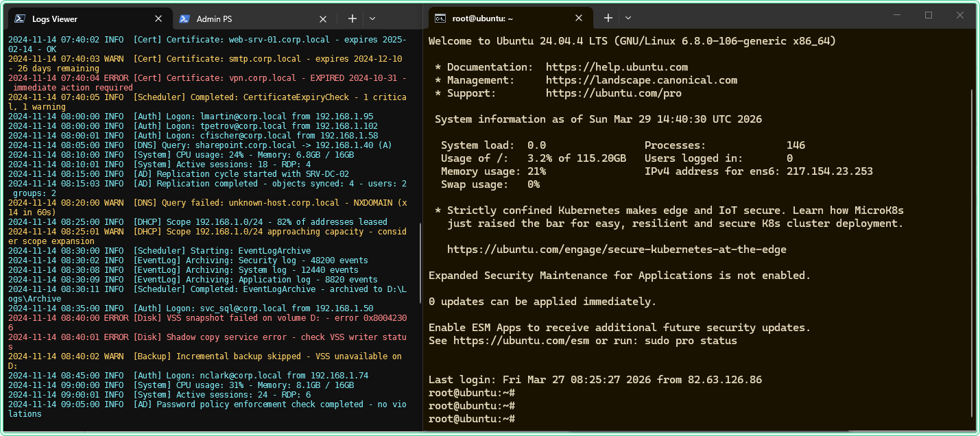This screenshot has height=436, width=980.
Task: Click the https://ubuntu.com/esm URL
Action: (521, 341)
